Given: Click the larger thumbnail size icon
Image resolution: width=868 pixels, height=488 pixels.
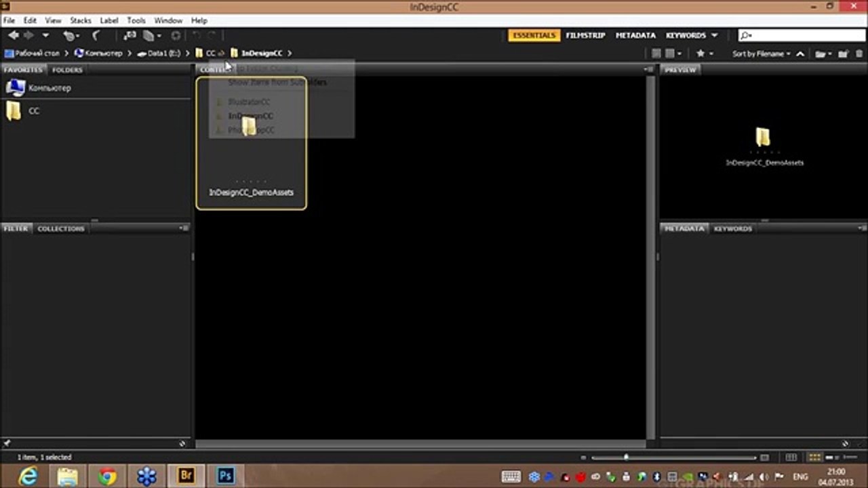Looking at the screenshot, I should coord(765,457).
